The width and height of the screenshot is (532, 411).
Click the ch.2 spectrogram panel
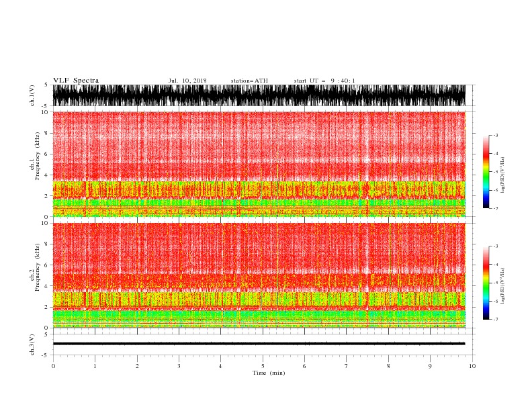coord(259,275)
